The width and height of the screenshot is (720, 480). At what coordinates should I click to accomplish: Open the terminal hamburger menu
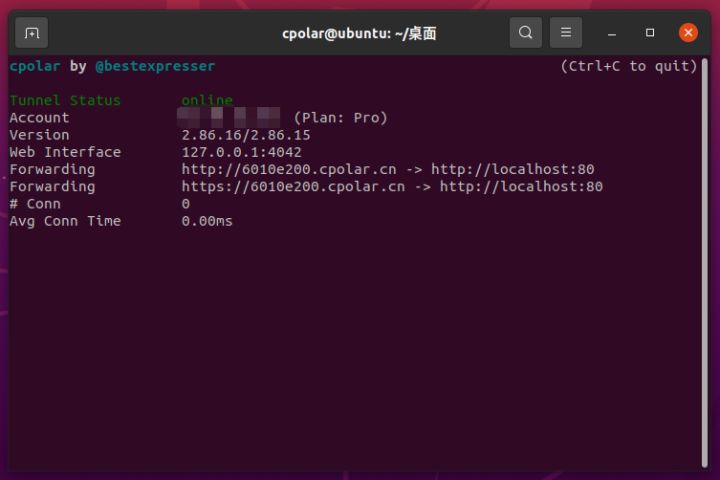566,33
